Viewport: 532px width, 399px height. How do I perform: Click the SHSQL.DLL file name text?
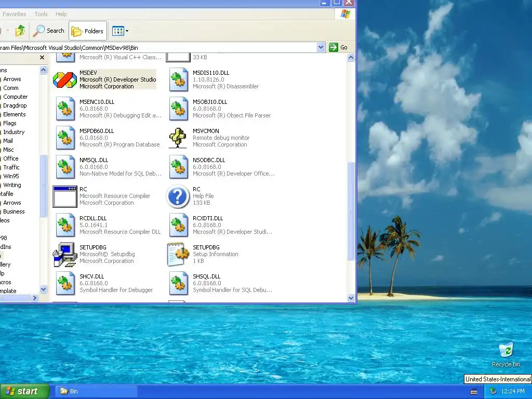[206, 276]
